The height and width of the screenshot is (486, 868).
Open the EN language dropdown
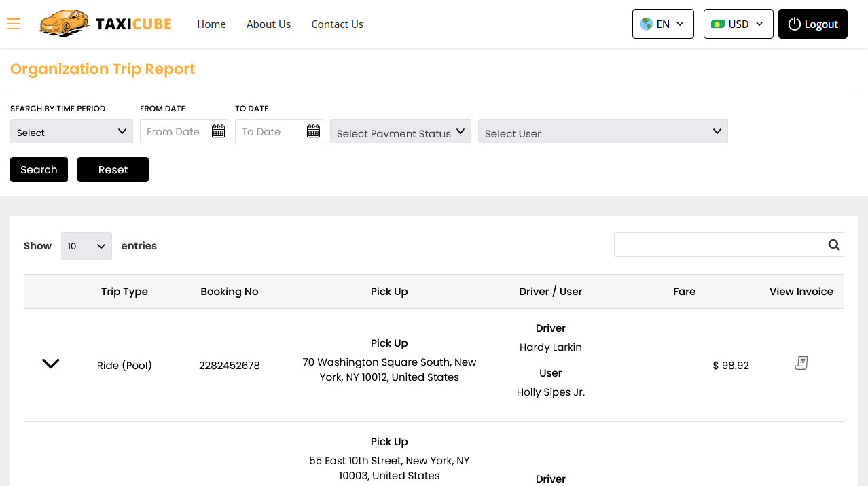coord(662,24)
